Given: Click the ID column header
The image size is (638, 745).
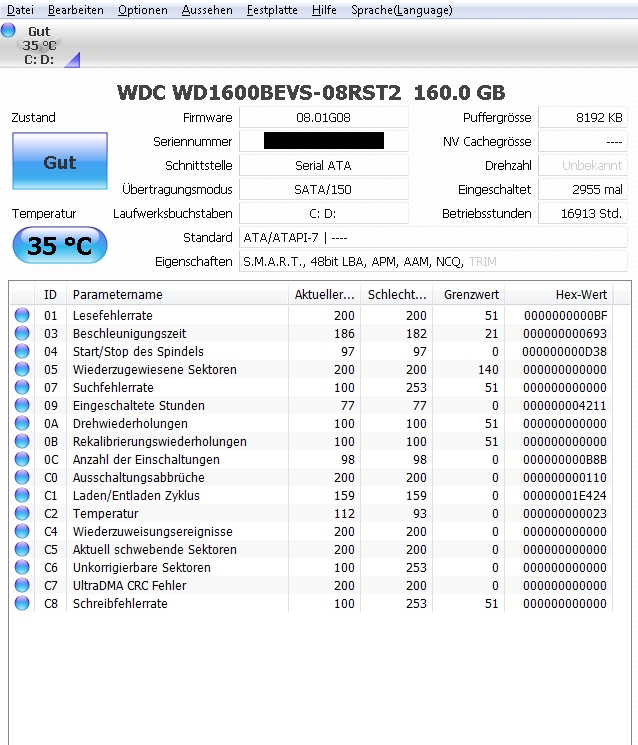Looking at the screenshot, I should (50, 295).
